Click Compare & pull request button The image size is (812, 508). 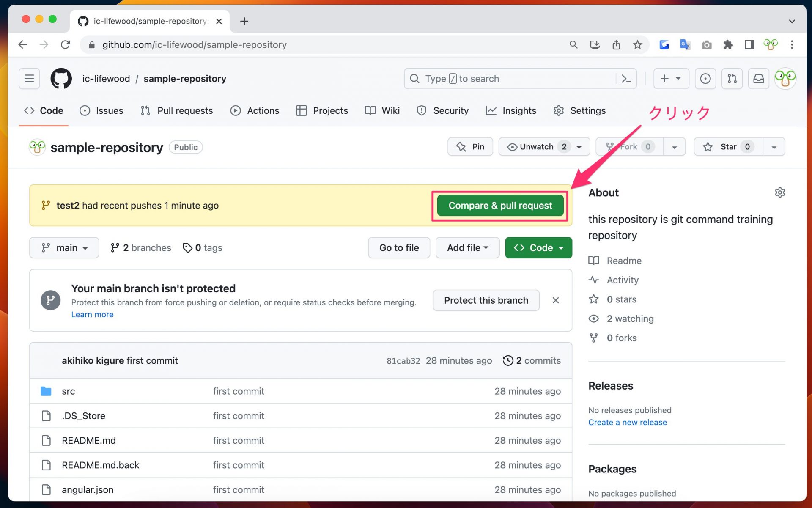pos(500,206)
